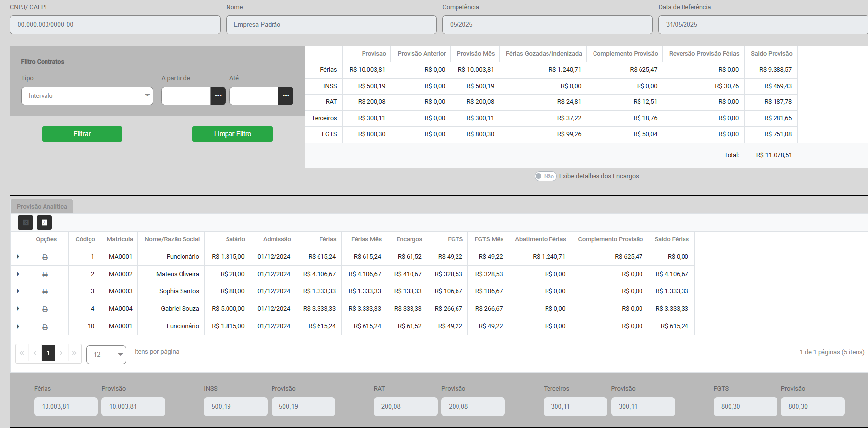Screen dimensions: 868x428
Task: Open the items per page dropdown
Action: pyautogui.click(x=106, y=354)
